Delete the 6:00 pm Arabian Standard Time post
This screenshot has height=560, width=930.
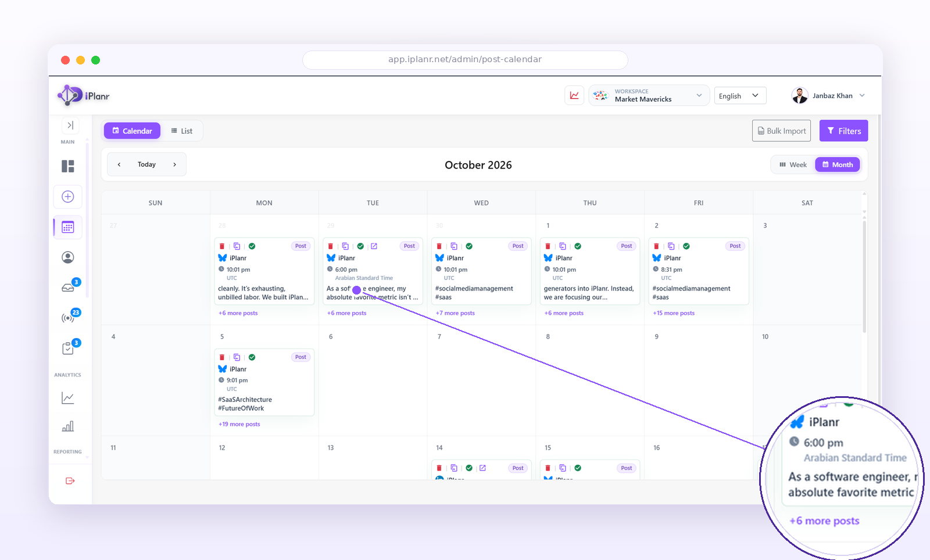331,246
